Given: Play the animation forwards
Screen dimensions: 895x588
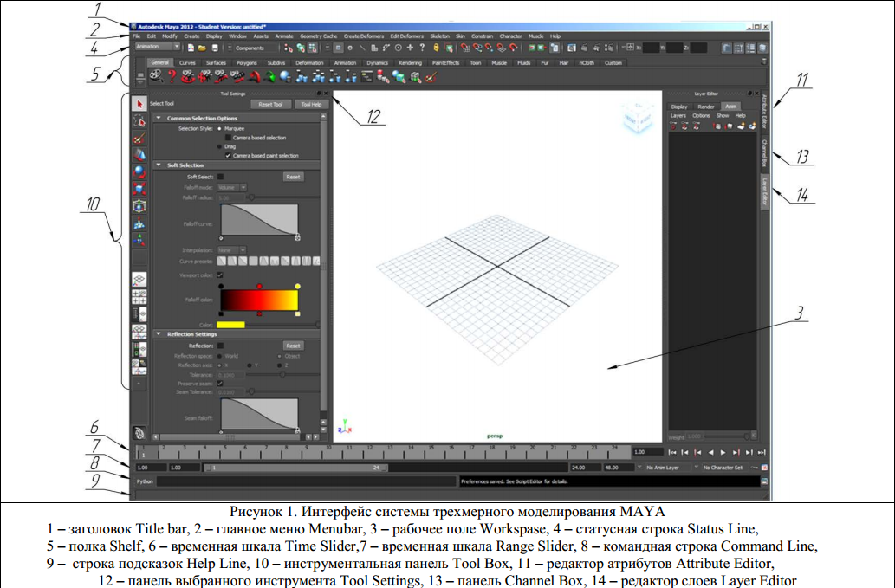Looking at the screenshot, I should [723, 452].
